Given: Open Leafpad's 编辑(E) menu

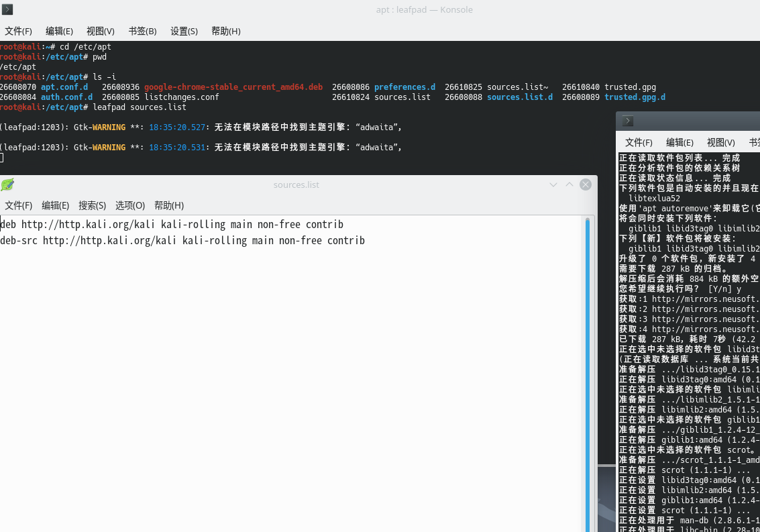Looking at the screenshot, I should point(56,205).
